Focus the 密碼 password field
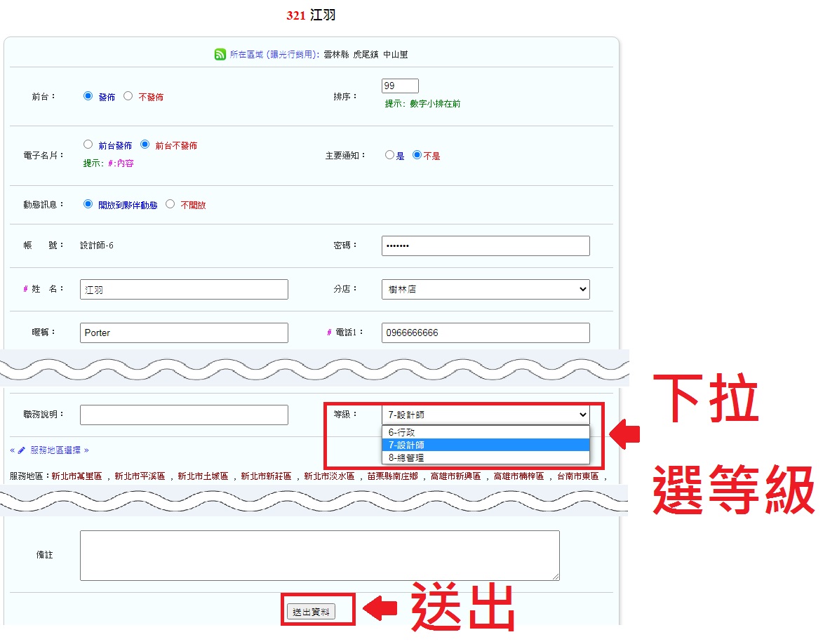The image size is (830, 644). (486, 246)
